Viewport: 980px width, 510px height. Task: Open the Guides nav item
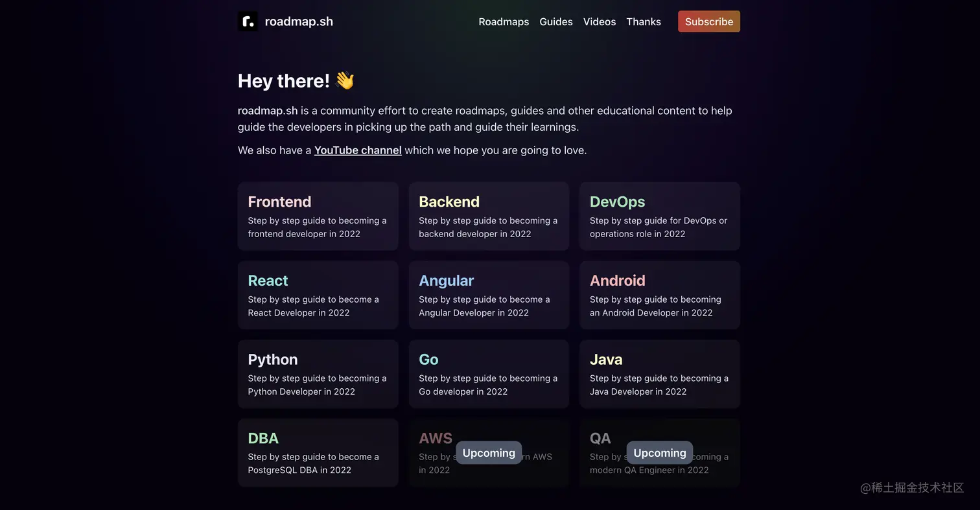[x=556, y=21]
